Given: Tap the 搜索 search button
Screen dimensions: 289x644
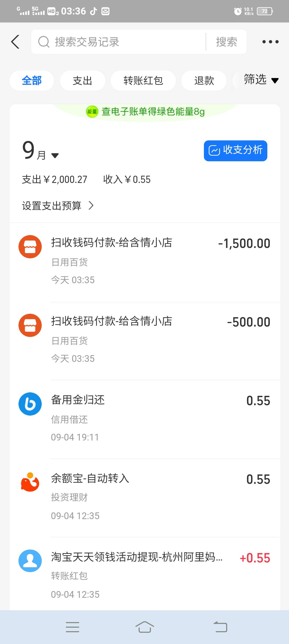Looking at the screenshot, I should click(226, 42).
